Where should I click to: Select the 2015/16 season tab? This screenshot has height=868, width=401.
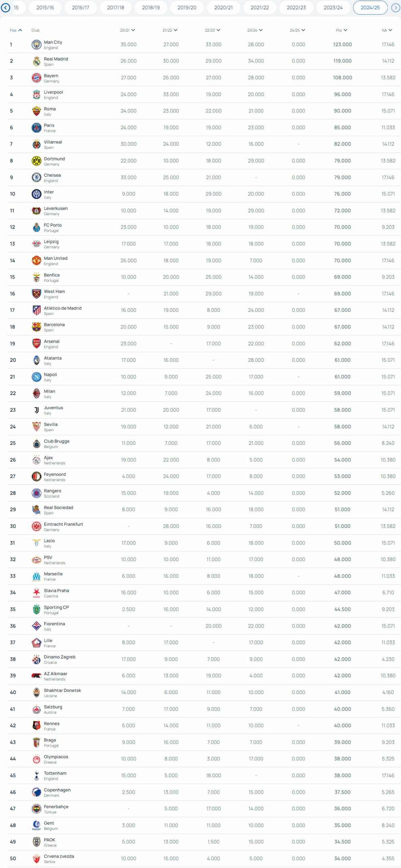[x=45, y=7]
